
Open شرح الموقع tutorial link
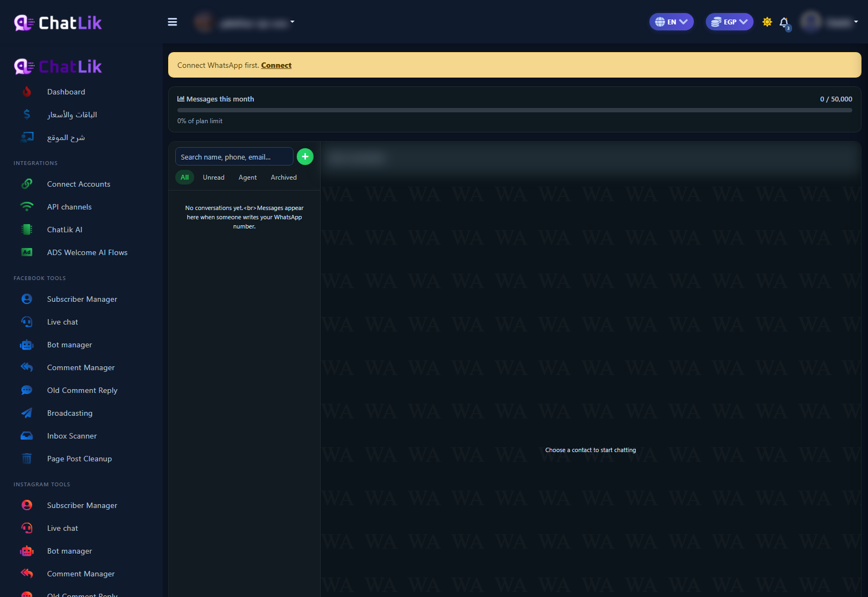66,137
